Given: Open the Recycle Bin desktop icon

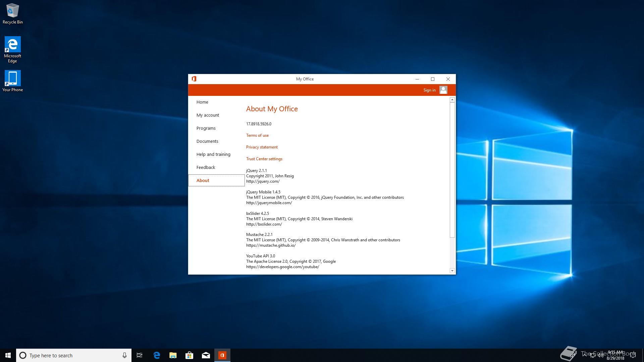Looking at the screenshot, I should pyautogui.click(x=13, y=14).
